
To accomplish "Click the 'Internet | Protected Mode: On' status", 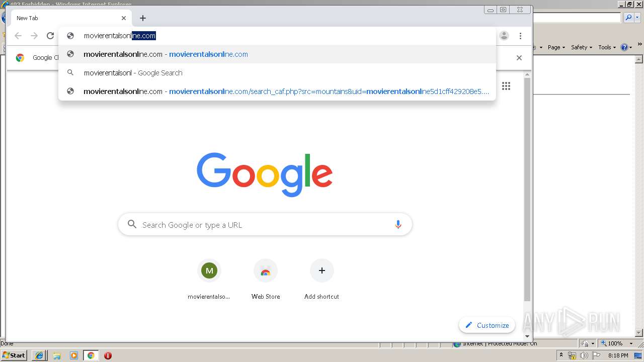I will (495, 343).
